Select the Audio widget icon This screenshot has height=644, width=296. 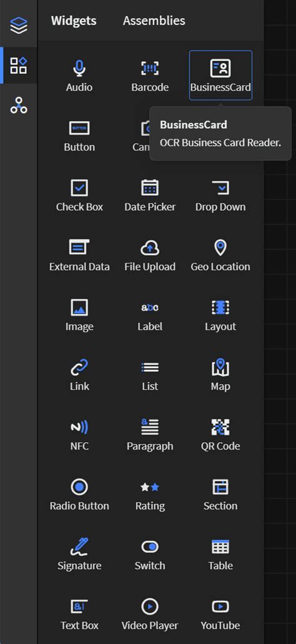79,68
